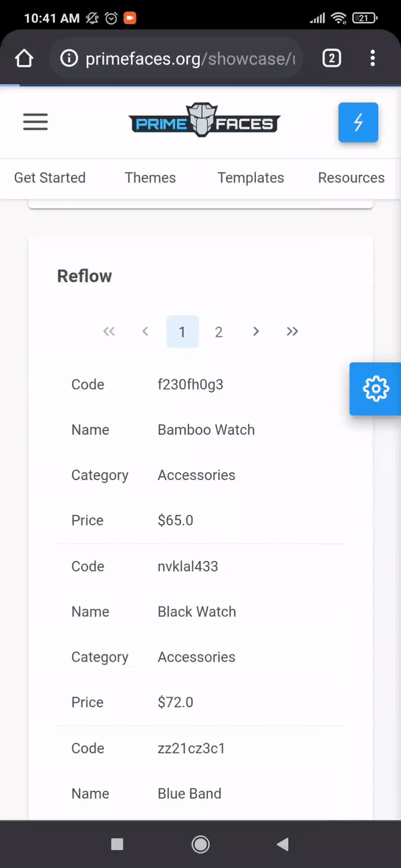The height and width of the screenshot is (868, 401).
Task: Jump to the last page with double-right chevron
Action: tap(292, 331)
